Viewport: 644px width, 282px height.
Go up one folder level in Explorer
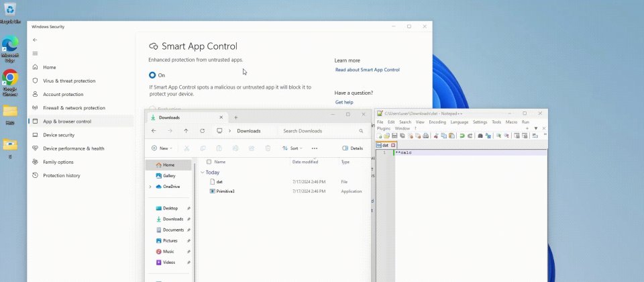click(x=186, y=131)
